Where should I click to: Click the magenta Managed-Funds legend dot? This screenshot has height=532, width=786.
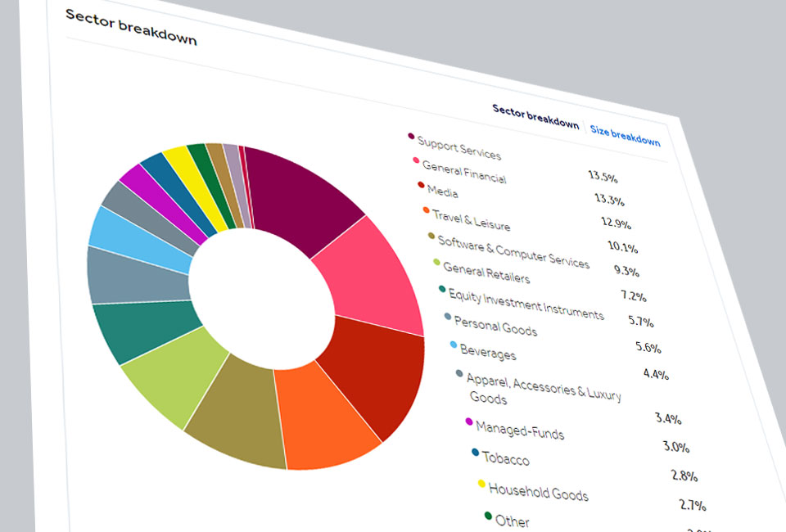pyautogui.click(x=469, y=422)
